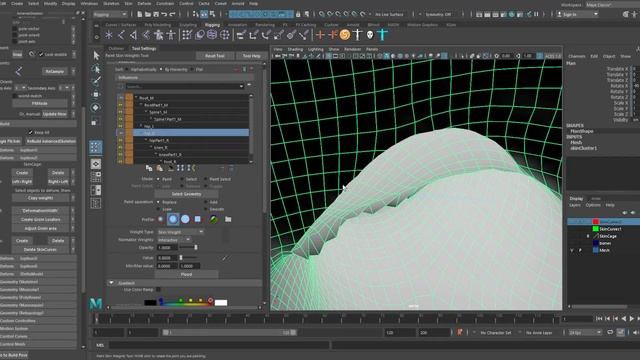Enable the Use Color Ramp checkbox
Image resolution: width=640 pixels, height=360 pixels.
(158, 290)
